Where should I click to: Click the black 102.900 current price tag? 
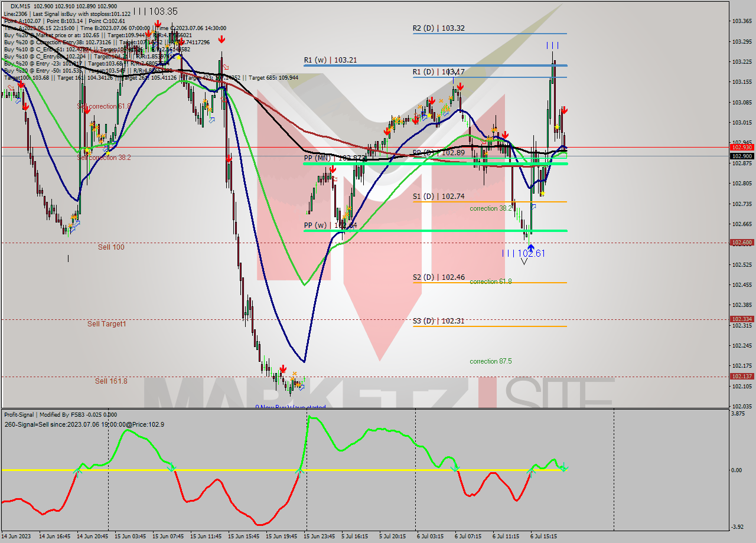(x=741, y=156)
